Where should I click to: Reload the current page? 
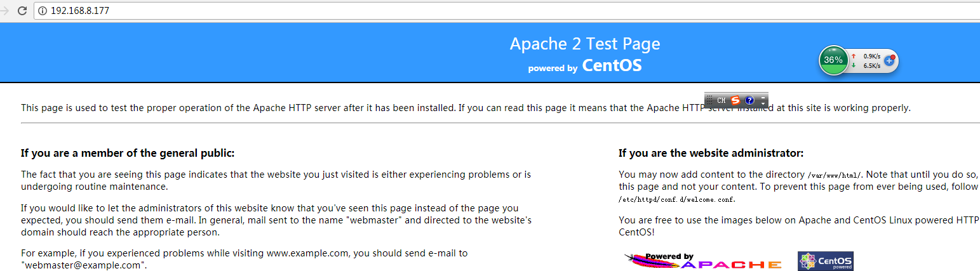[22, 11]
